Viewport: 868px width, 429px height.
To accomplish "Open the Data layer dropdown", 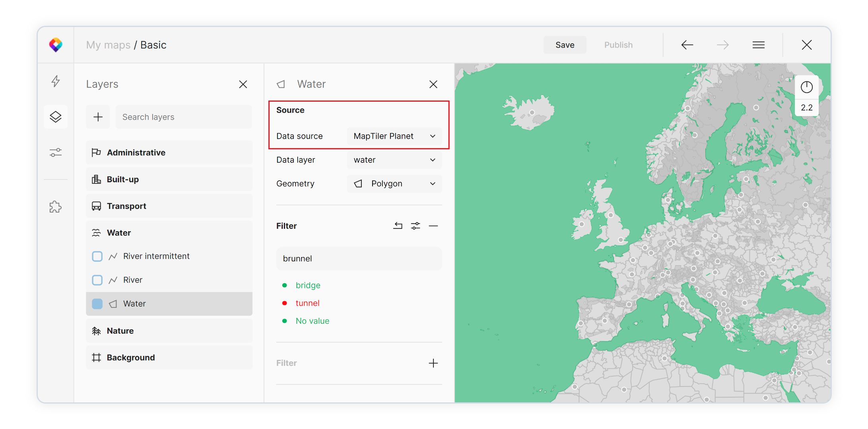I will [394, 160].
